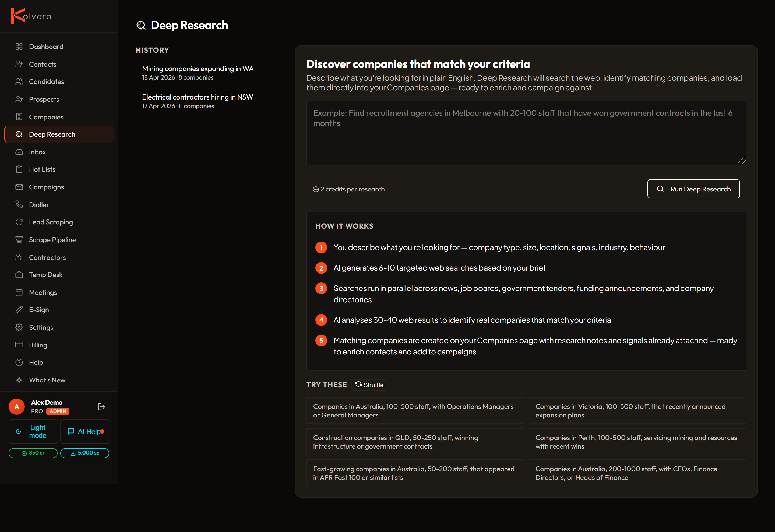Click the 5,000 sc badge
Image resolution: width=775 pixels, height=532 pixels.
(x=85, y=453)
